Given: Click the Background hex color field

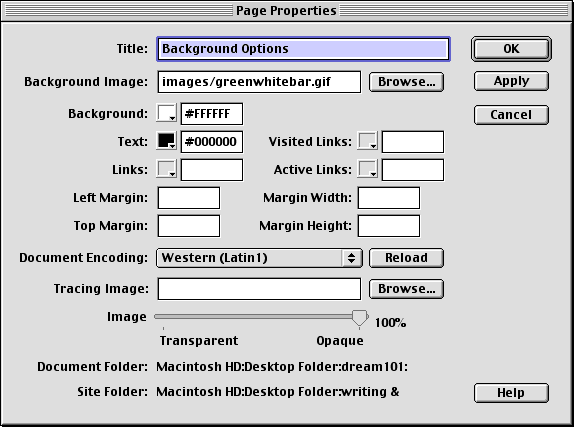Looking at the screenshot, I should click(212, 114).
